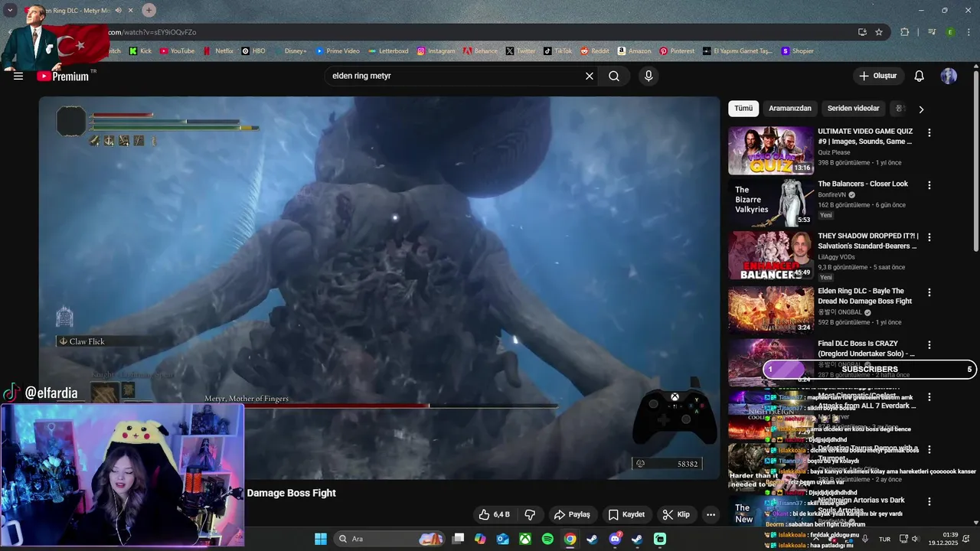This screenshot has width=980, height=551.
Task: Open the YouTube account avatar menu
Action: pyautogui.click(x=949, y=76)
